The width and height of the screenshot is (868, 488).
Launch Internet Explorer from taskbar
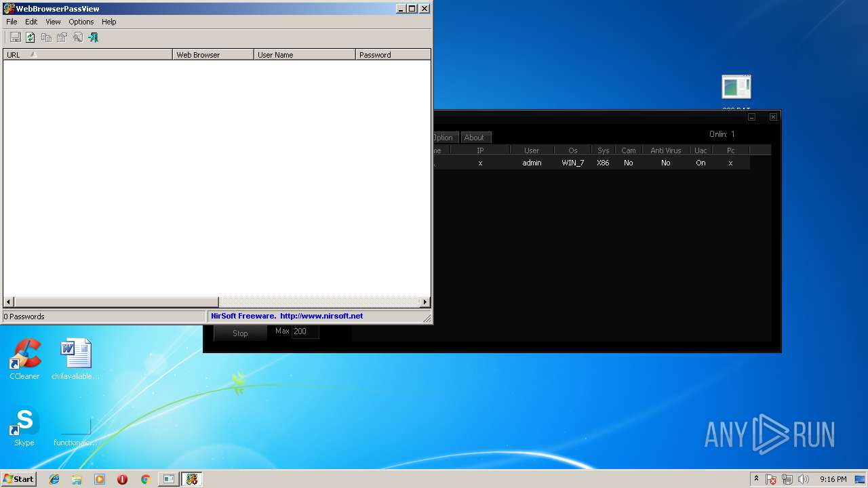tap(54, 479)
